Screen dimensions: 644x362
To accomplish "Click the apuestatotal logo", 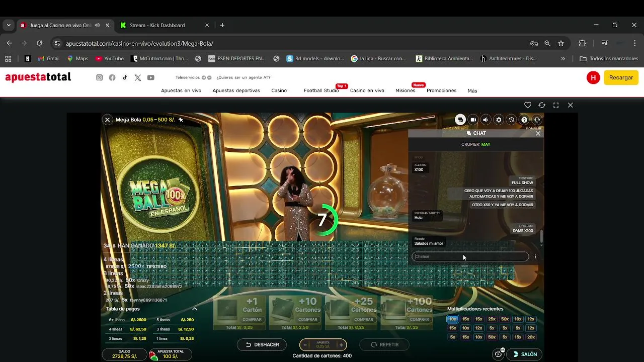I will click(38, 77).
